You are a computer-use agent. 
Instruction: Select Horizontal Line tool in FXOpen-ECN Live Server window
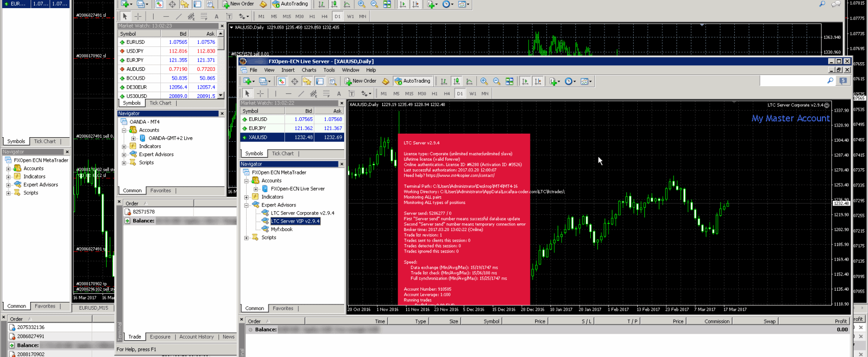click(x=288, y=93)
